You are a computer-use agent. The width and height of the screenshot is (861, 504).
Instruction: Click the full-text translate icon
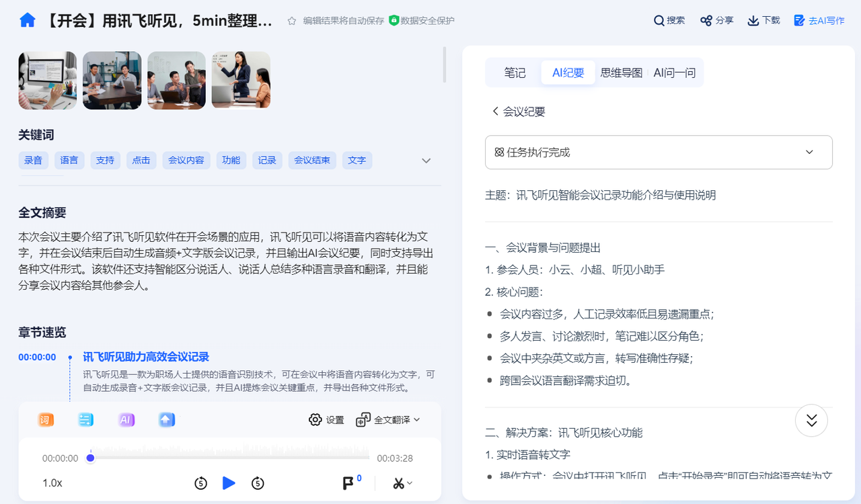[363, 420]
